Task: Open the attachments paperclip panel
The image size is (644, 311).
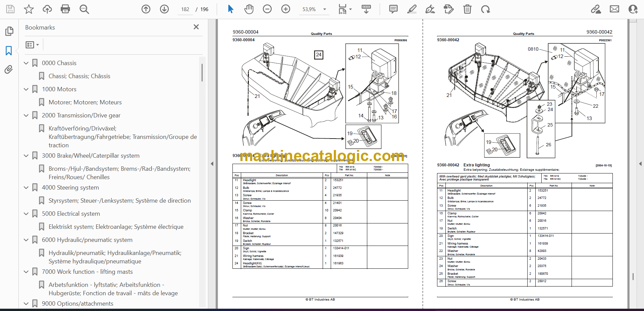Action: pyautogui.click(x=9, y=69)
